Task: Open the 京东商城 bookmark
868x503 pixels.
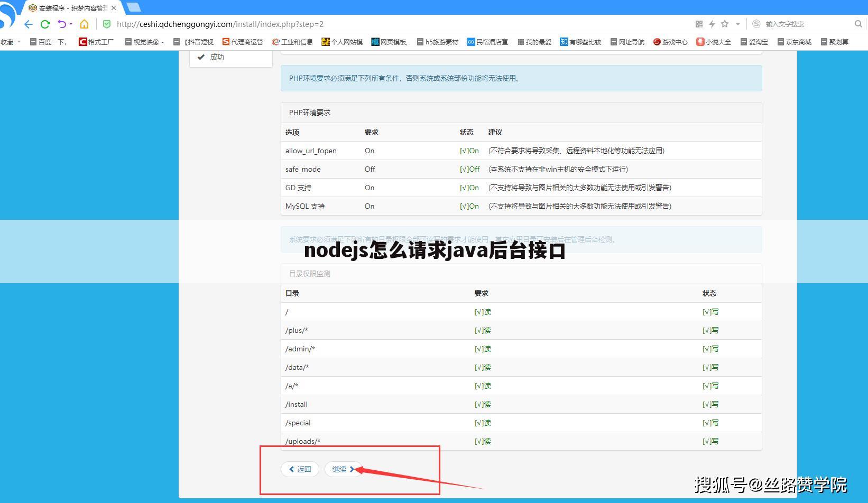Action: point(795,42)
